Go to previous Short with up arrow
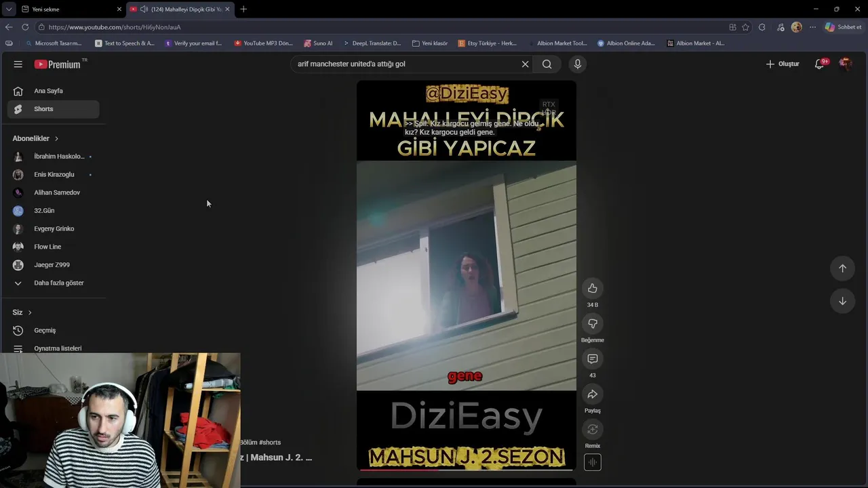This screenshot has width=868, height=488. [842, 268]
